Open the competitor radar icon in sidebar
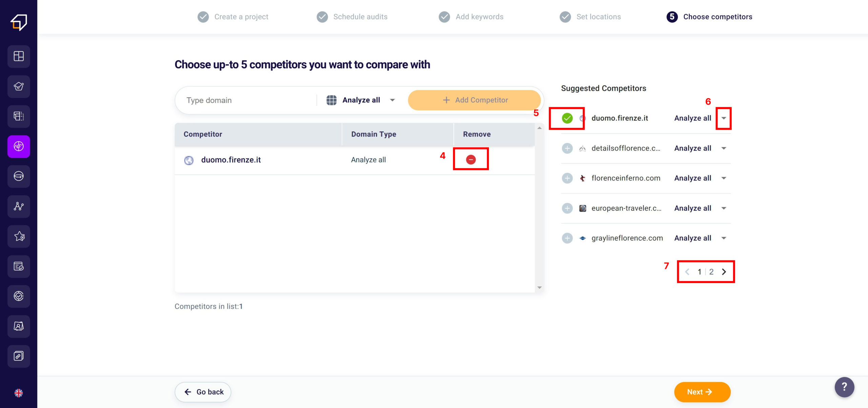The image size is (868, 408). point(19,147)
